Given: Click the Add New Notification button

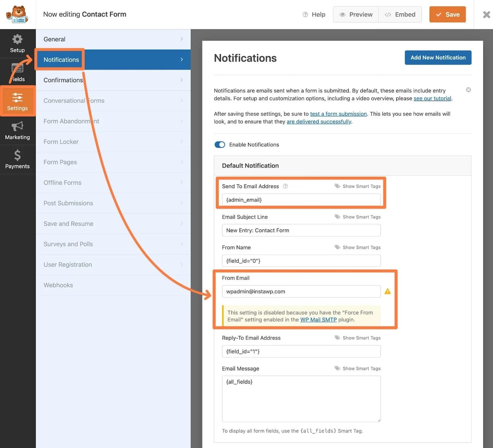Looking at the screenshot, I should (438, 57).
